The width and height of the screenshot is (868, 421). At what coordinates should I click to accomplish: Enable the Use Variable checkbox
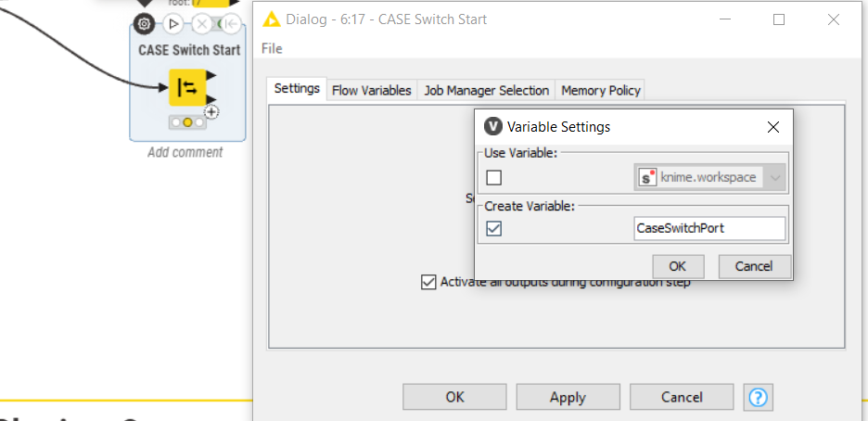point(494,177)
